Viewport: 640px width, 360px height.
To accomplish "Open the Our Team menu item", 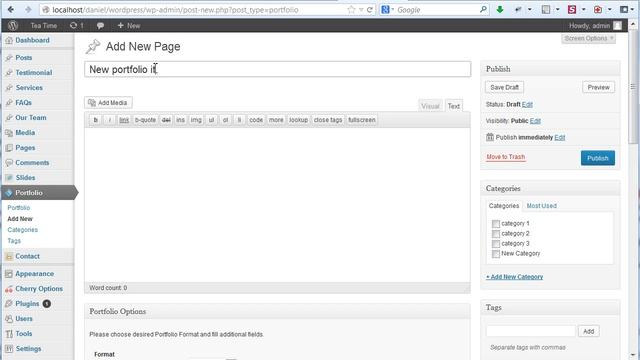I will click(x=31, y=118).
